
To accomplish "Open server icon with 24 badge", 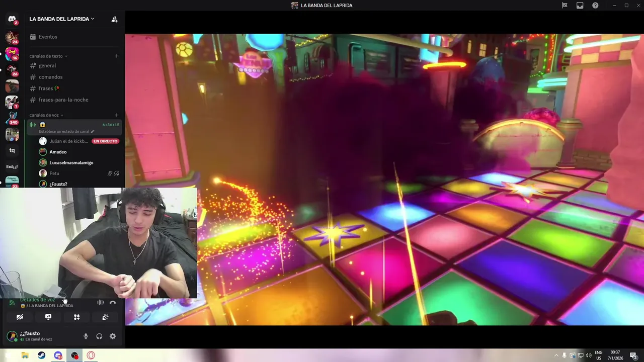I will [x=12, y=37].
